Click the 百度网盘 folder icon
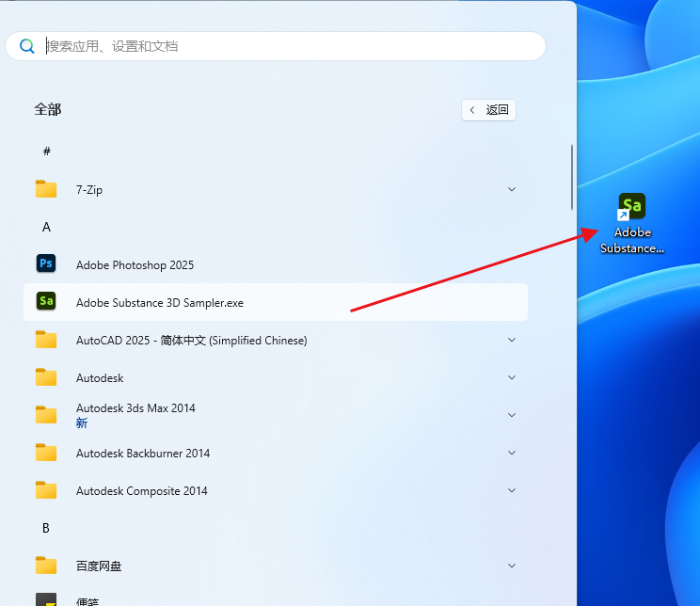 pos(46,566)
